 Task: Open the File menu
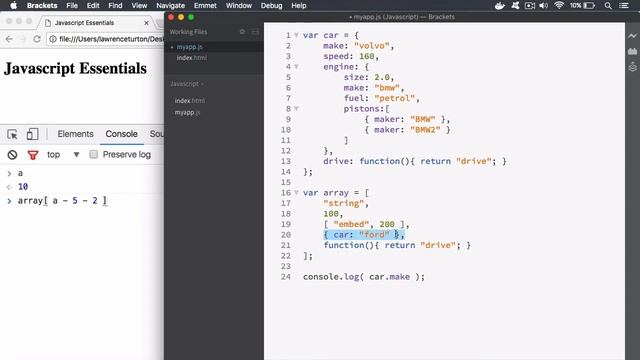click(x=72, y=5)
